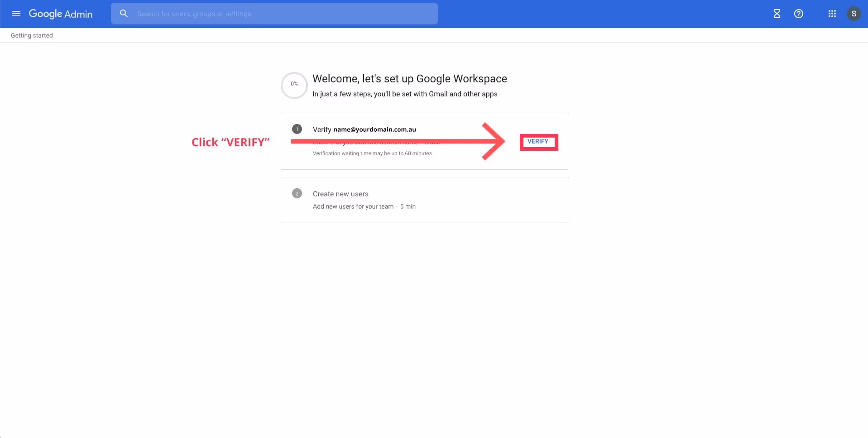Click the step 2 number badge
The width and height of the screenshot is (868, 438).
(x=297, y=194)
